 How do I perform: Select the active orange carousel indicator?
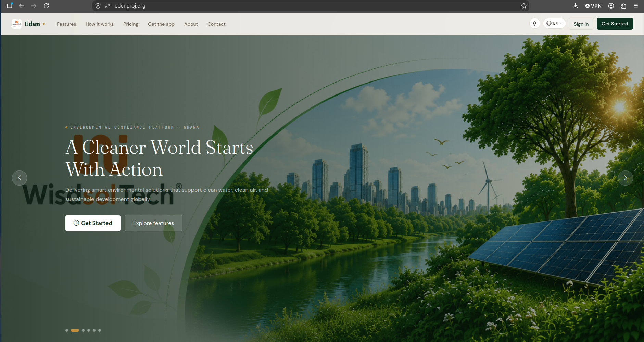click(75, 330)
